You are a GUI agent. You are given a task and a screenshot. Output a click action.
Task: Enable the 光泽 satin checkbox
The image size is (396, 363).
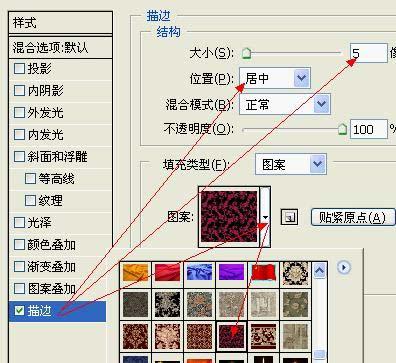19,223
